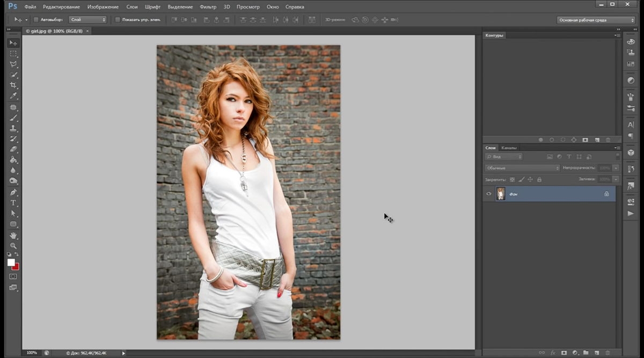Screen dimensions: 644x358
Task: Load path as selection in Paths panel
Action: 562,140
